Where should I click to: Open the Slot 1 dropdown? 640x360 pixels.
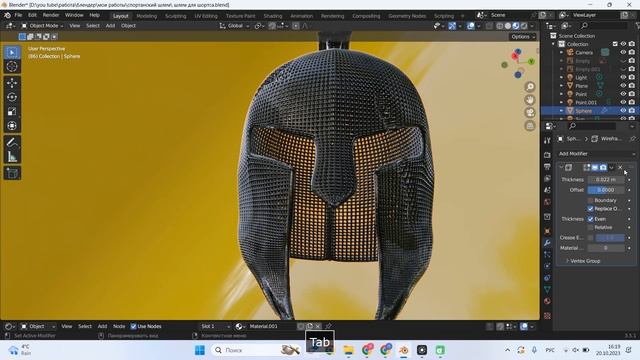tap(215, 327)
